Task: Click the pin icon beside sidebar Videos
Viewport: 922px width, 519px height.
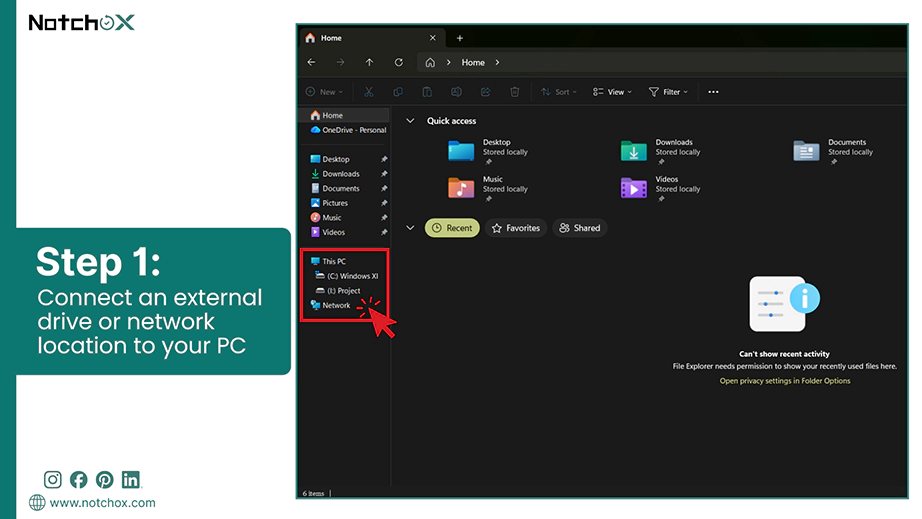Action: pos(384,232)
